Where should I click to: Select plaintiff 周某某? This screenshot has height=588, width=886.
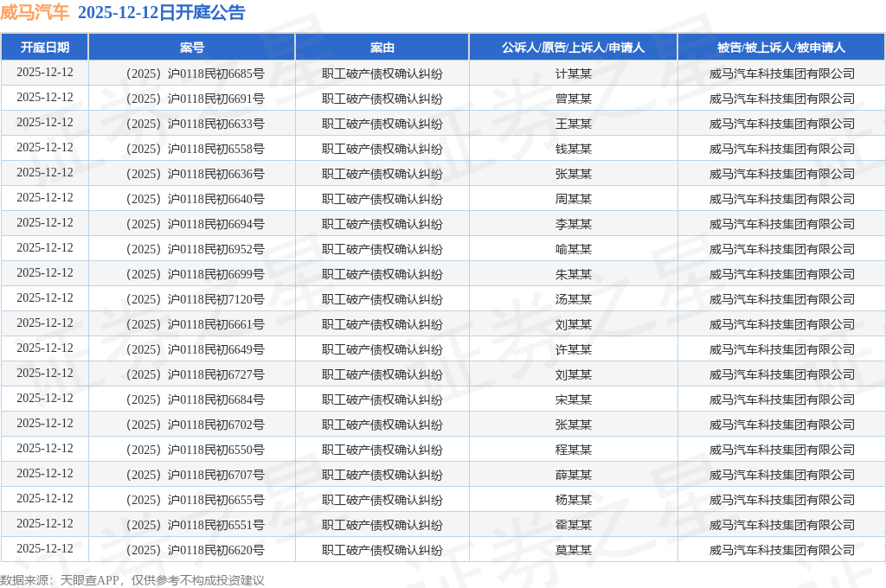(574, 199)
